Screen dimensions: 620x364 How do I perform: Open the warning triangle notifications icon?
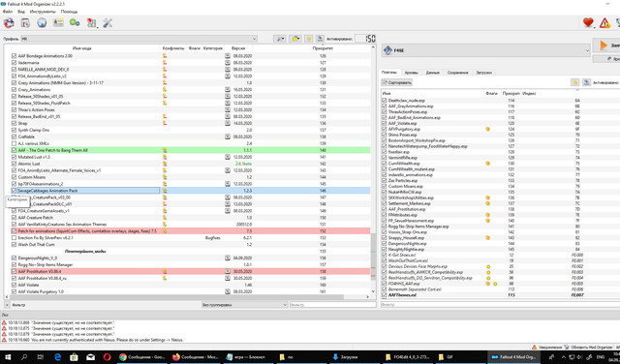click(x=604, y=23)
